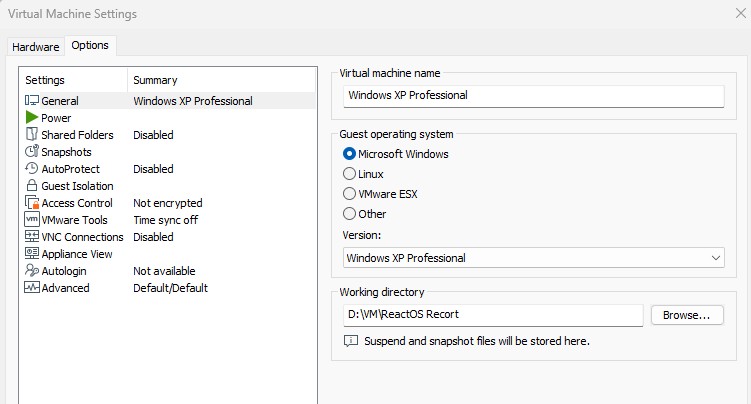
Task: Open the Shared Folders icon entry
Action: tap(32, 135)
